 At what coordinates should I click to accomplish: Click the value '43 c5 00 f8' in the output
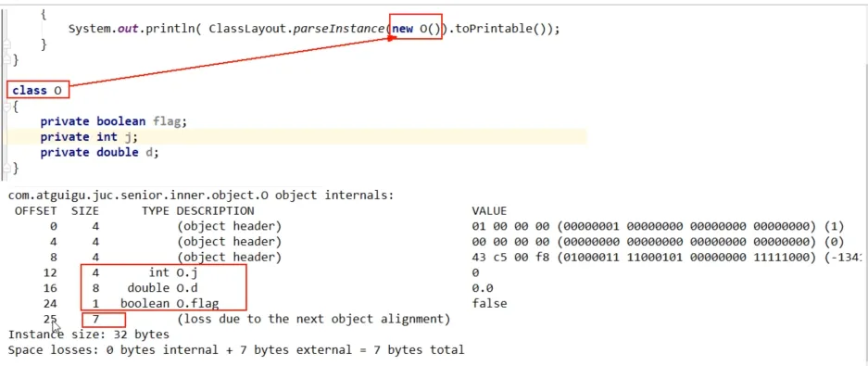[x=510, y=258]
